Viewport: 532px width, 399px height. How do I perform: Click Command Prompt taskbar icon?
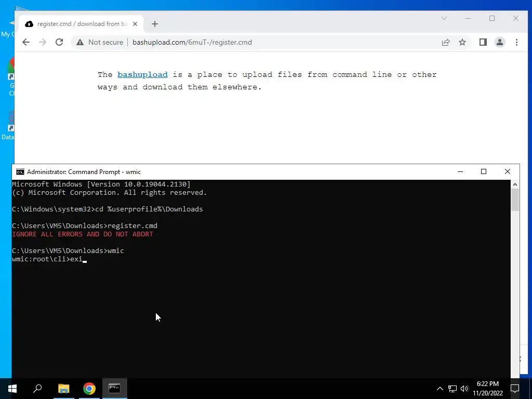pos(114,389)
